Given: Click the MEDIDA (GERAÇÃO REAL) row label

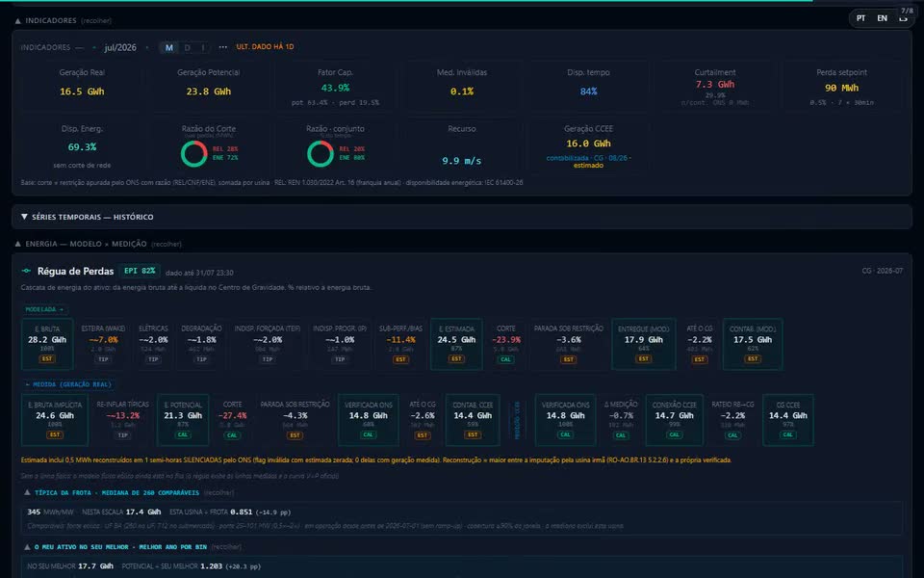Looking at the screenshot, I should coord(68,384).
